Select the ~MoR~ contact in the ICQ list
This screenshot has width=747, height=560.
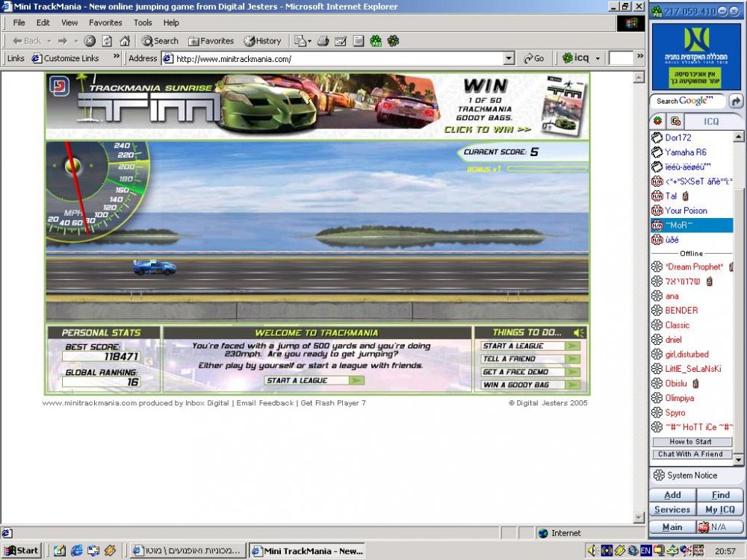(691, 225)
